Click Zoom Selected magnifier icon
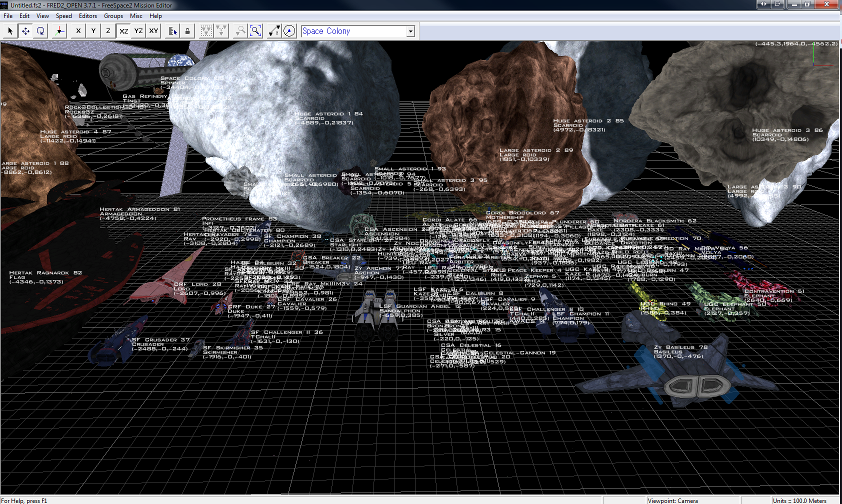Screen dimensions: 842x504 tap(240, 31)
